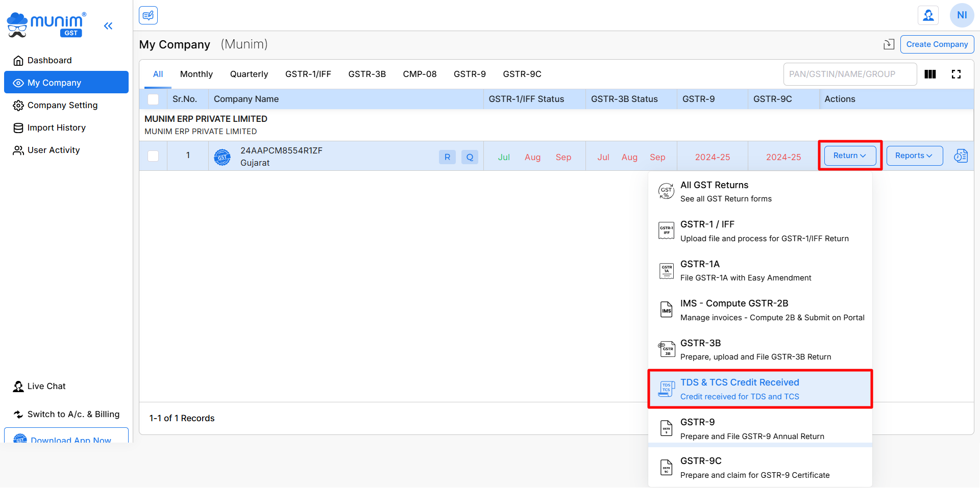Click the GSTR-9C file icon in dropdown

666,468
